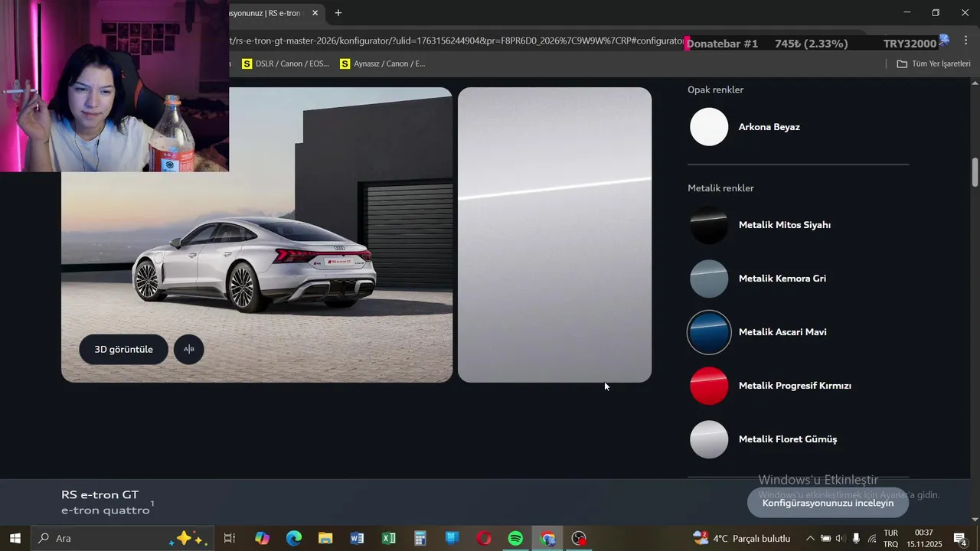The image size is (980, 551).
Task: Click the microphone tray icon
Action: [x=856, y=539]
